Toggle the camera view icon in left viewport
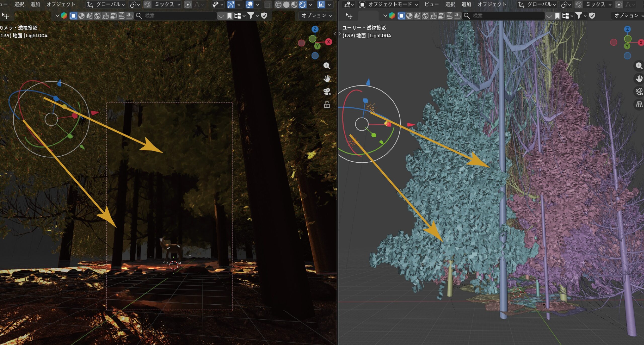Image resolution: width=644 pixels, height=345 pixels. pyautogui.click(x=327, y=92)
